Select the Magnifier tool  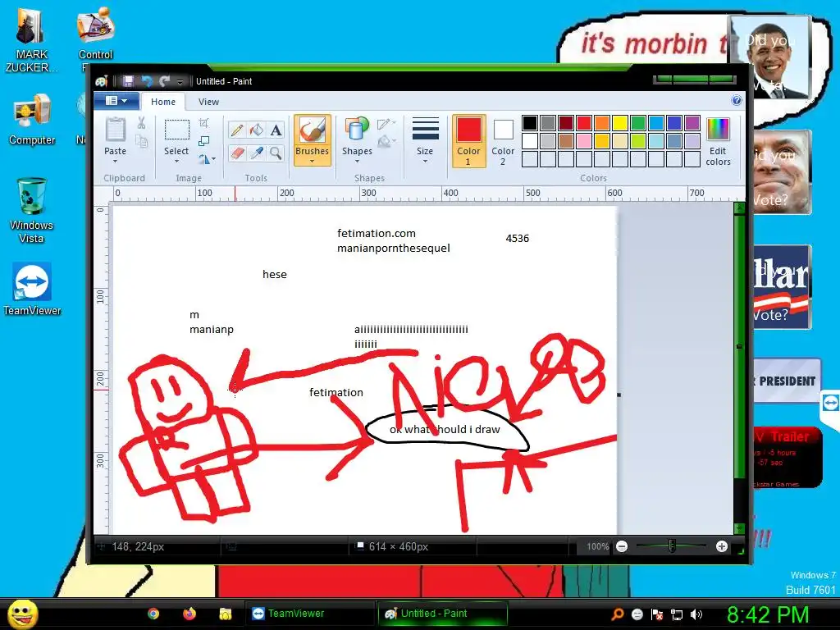tap(276, 153)
